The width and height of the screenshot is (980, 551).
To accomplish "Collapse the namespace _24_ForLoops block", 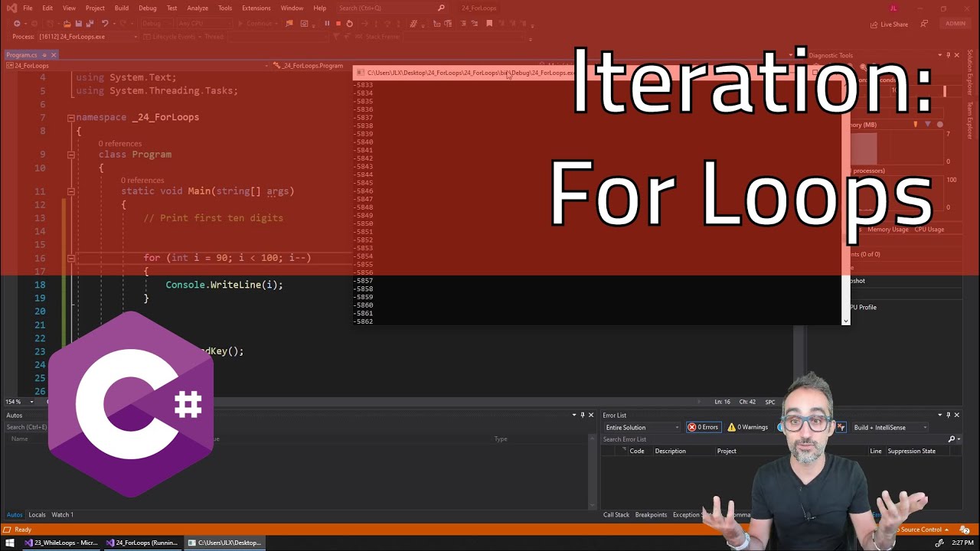I will 70,118.
